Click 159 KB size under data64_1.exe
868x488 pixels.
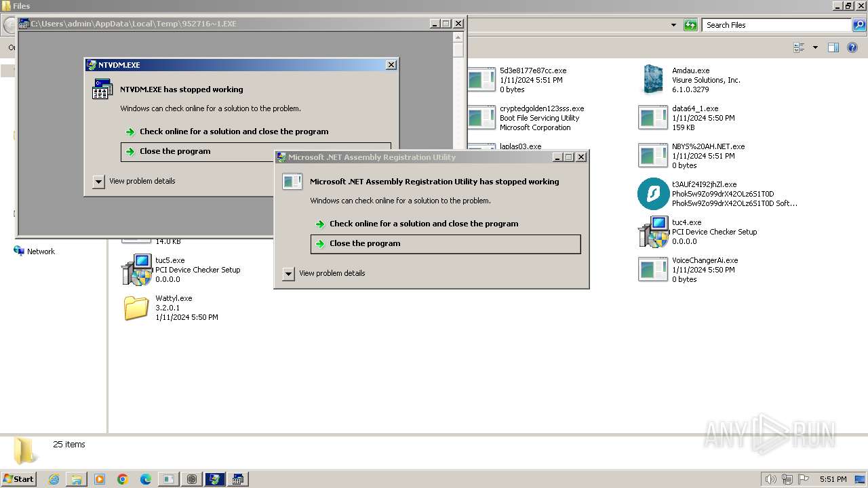point(684,127)
